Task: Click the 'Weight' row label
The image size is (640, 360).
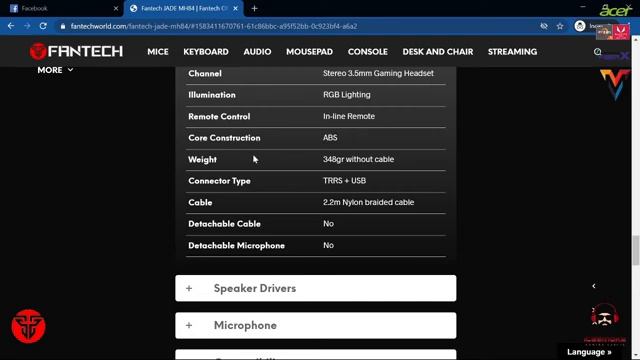Action: tap(202, 160)
